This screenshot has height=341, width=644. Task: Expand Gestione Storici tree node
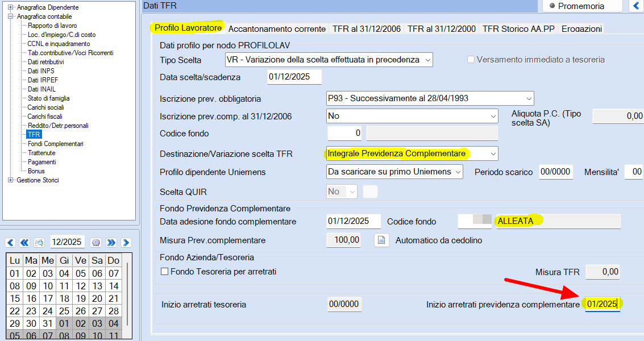point(11,180)
